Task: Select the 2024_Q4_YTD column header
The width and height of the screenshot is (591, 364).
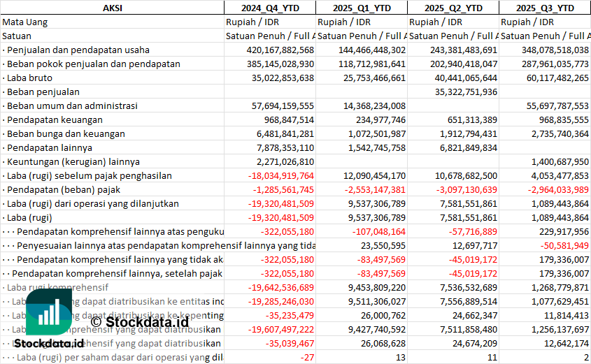Action: pyautogui.click(x=269, y=8)
